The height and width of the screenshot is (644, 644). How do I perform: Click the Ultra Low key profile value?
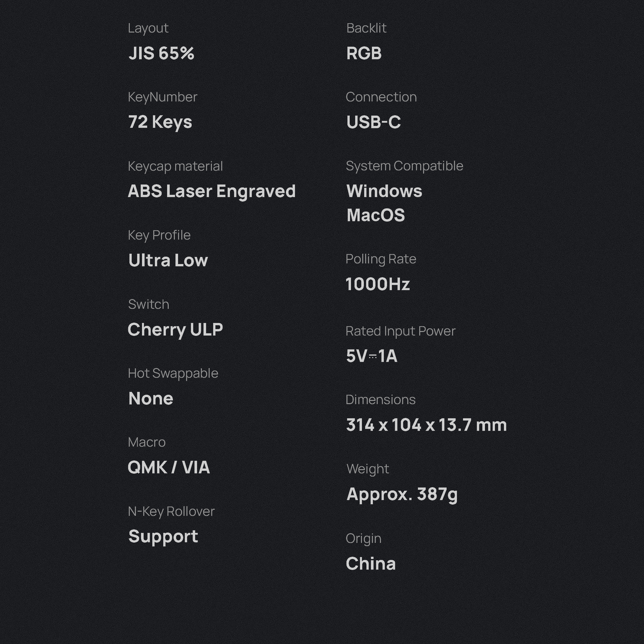[x=168, y=260]
